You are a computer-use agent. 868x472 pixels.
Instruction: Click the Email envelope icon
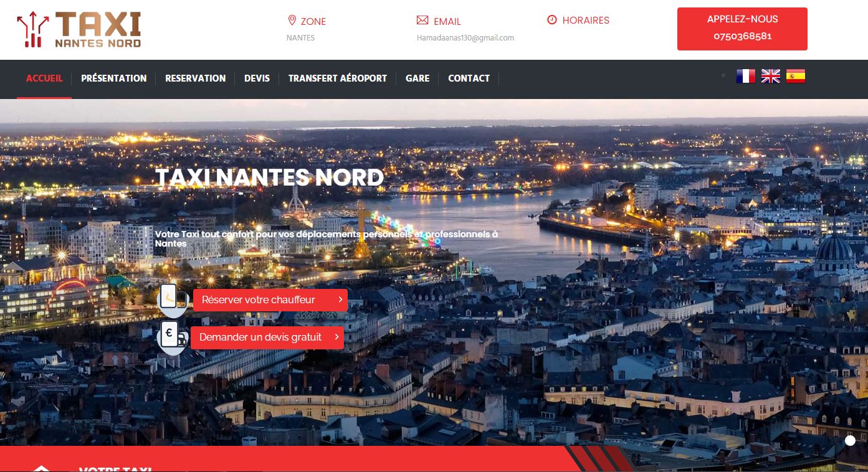(x=422, y=21)
